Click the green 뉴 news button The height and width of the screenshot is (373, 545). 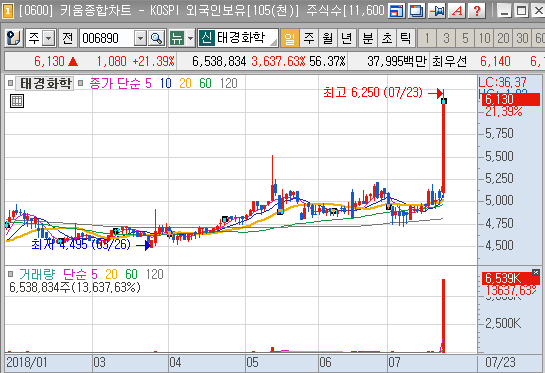point(177,38)
